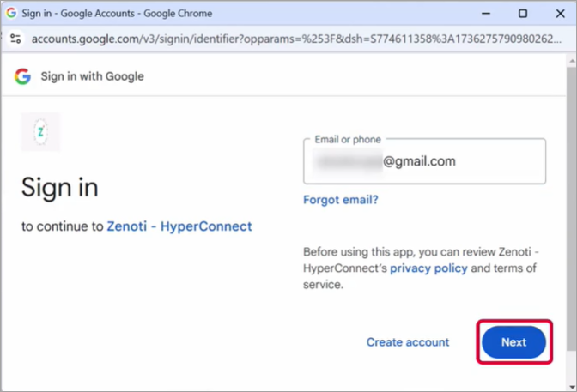Focus the Email or phone input field

[425, 161]
